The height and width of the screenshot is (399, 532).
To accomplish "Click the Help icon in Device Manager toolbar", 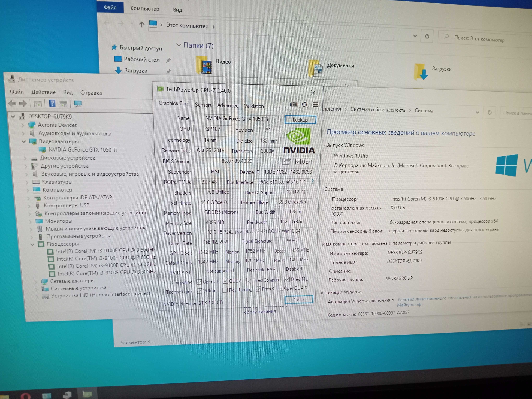I will tap(52, 104).
